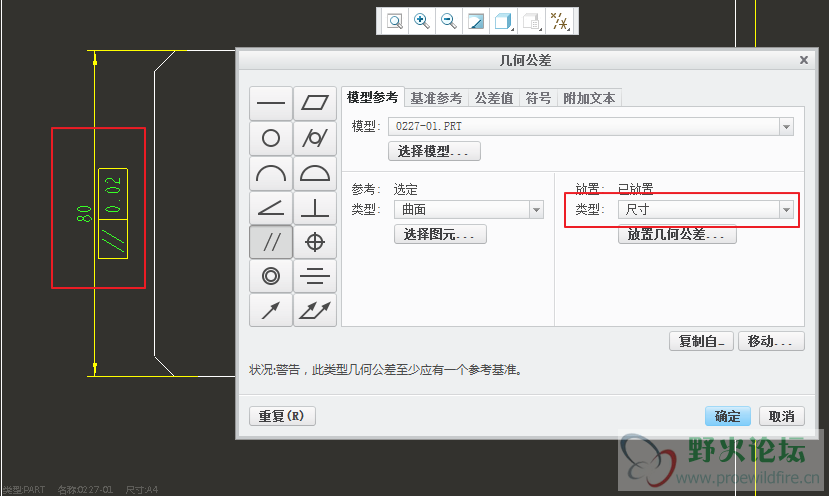
Task: Select the line profile tolerance symbol
Action: (x=271, y=173)
